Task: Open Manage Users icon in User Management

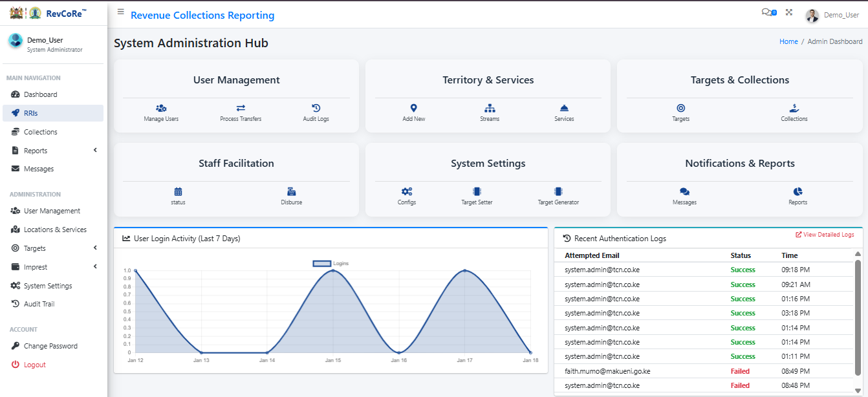Action: tap(161, 109)
